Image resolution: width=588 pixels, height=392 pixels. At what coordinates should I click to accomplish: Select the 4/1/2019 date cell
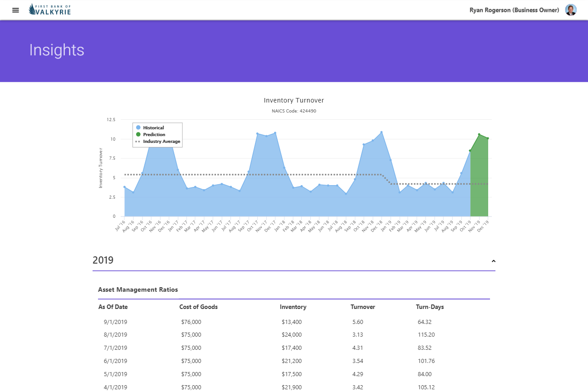pyautogui.click(x=115, y=387)
